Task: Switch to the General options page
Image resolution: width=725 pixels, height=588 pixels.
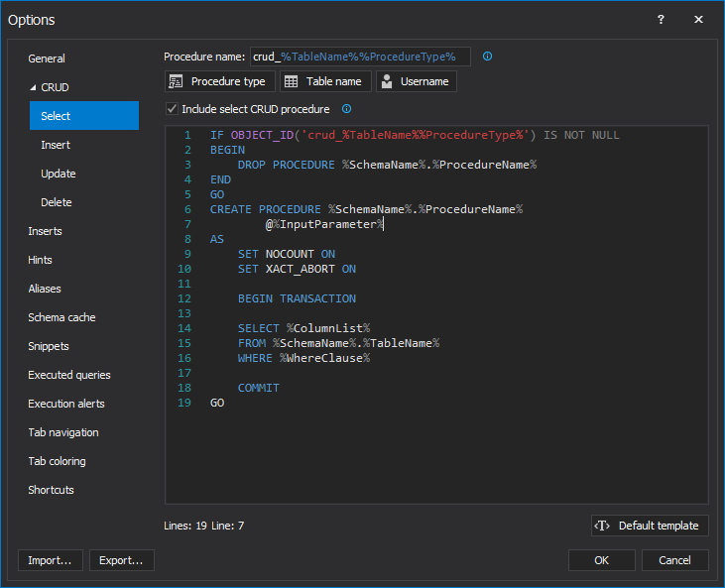Action: click(x=47, y=59)
